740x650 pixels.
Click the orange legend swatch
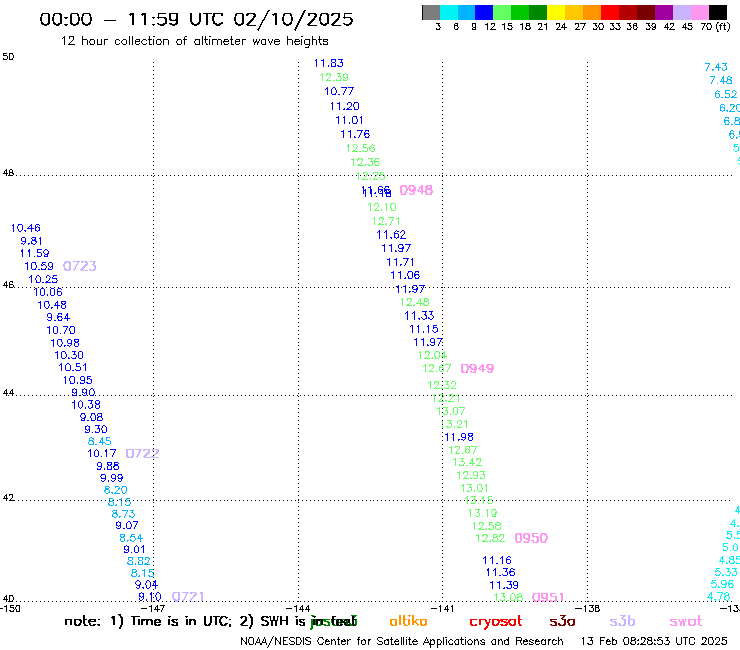click(x=592, y=12)
